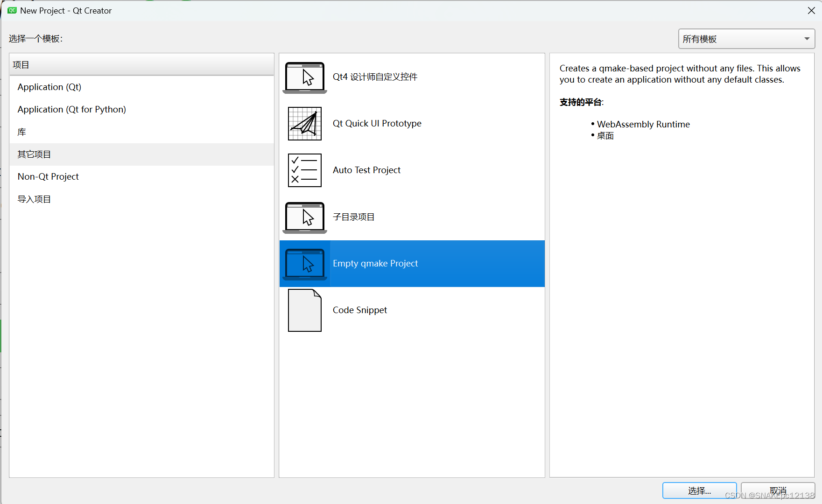
Task: Select the 库 category
Action: (x=141, y=132)
